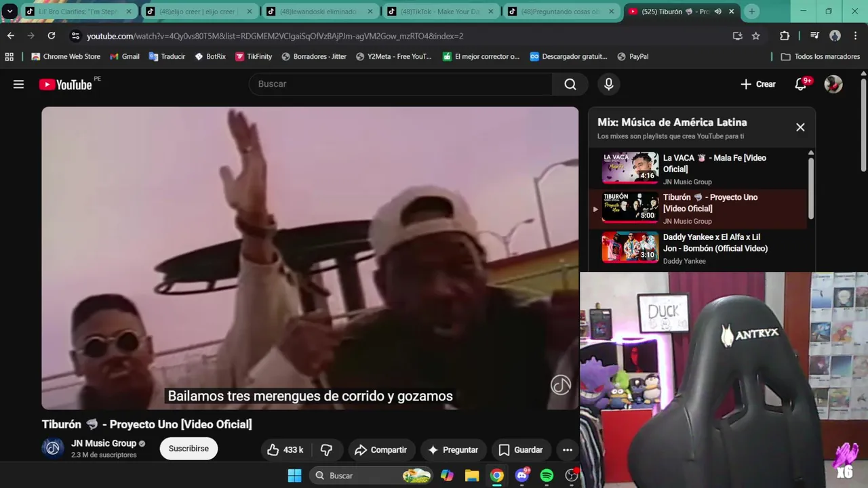
Task: Open the Gmail bookmark
Action: point(125,57)
